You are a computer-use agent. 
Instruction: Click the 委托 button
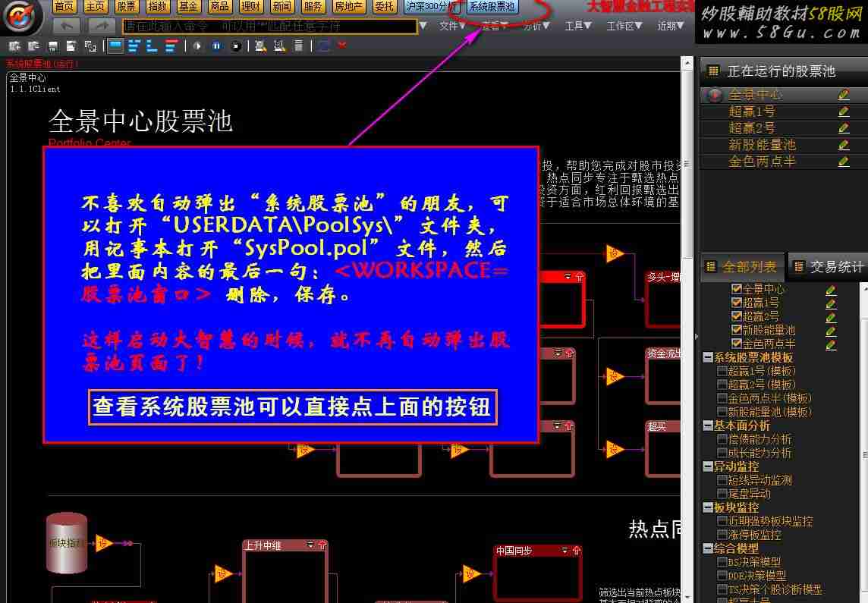click(x=384, y=6)
